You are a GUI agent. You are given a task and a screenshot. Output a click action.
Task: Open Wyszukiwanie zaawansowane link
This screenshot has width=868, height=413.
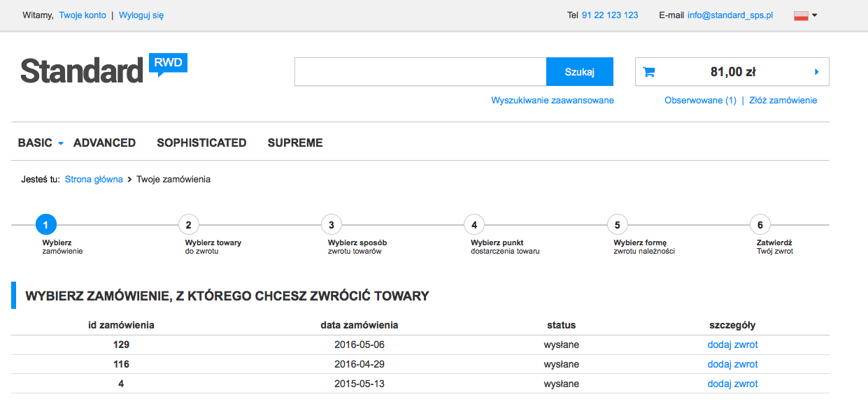[x=552, y=100]
